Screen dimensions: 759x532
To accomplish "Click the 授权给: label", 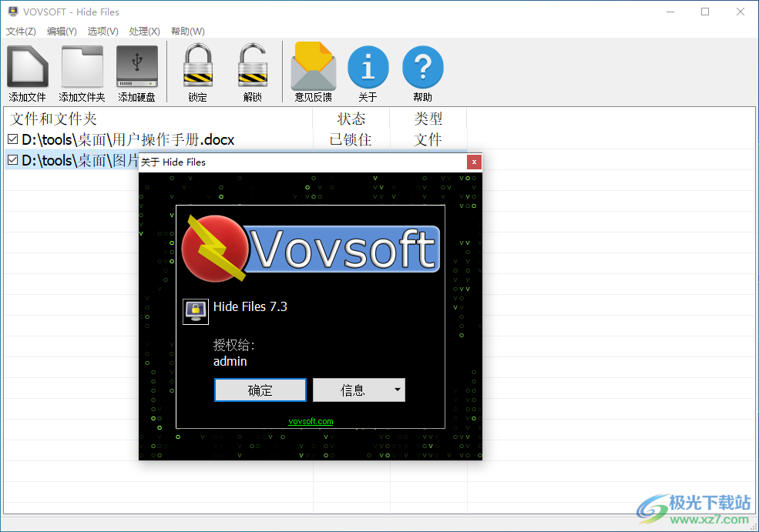I will (x=233, y=345).
